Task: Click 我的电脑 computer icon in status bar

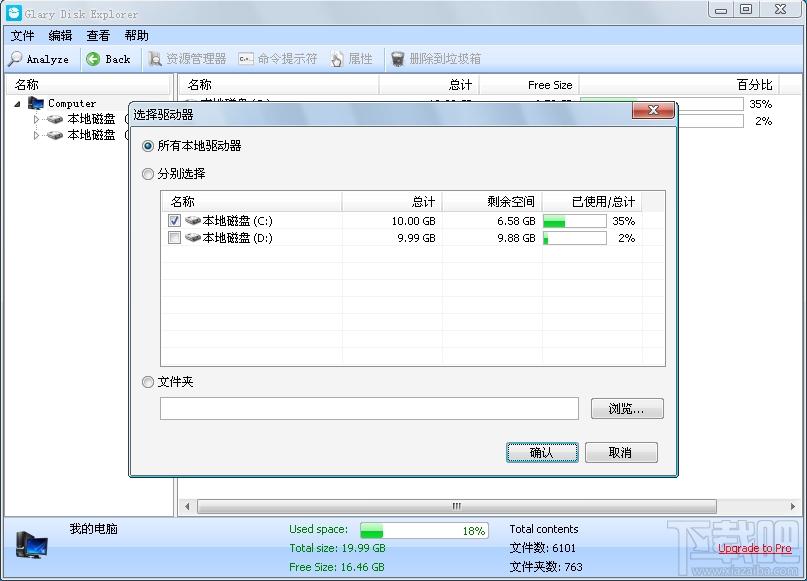Action: click(32, 545)
